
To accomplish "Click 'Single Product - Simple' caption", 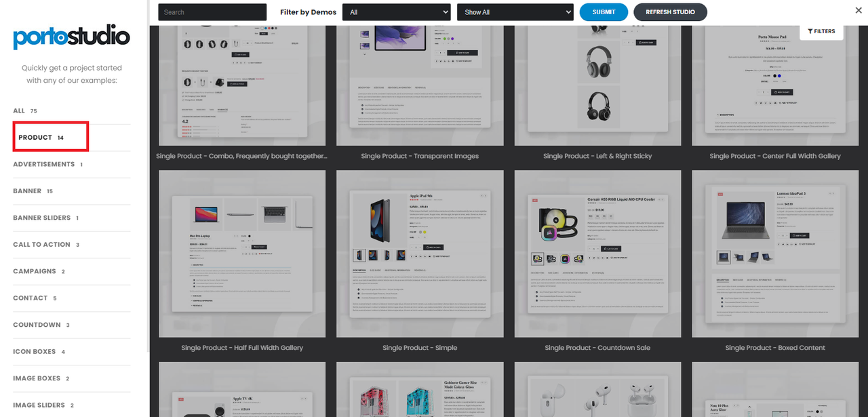I will (420, 348).
